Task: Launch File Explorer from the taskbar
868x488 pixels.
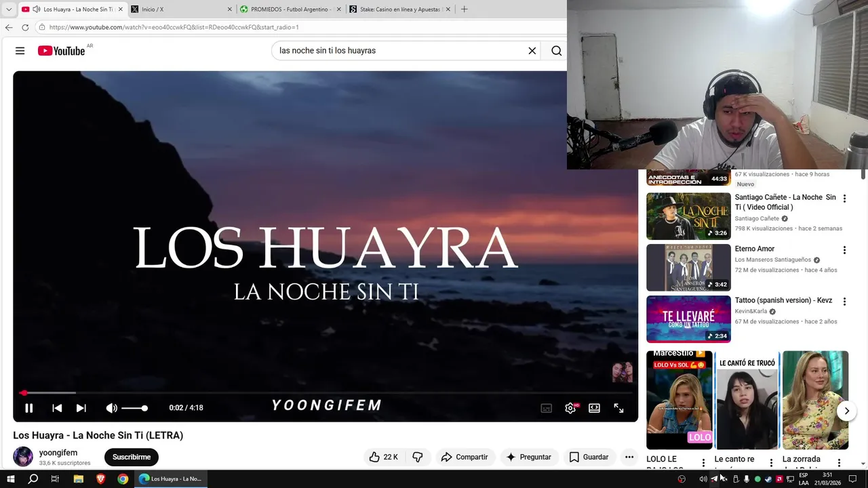Action: pyautogui.click(x=78, y=479)
